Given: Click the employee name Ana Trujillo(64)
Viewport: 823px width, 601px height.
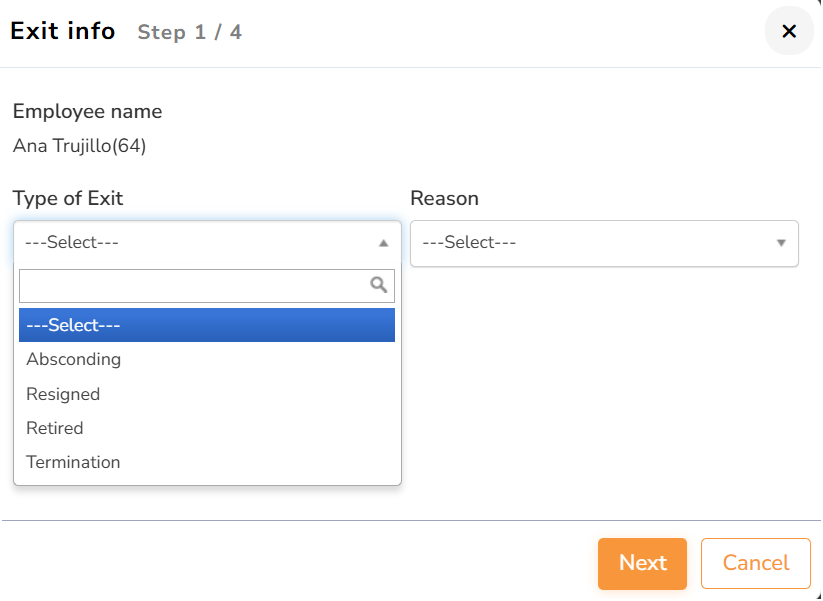Looking at the screenshot, I should point(80,146).
